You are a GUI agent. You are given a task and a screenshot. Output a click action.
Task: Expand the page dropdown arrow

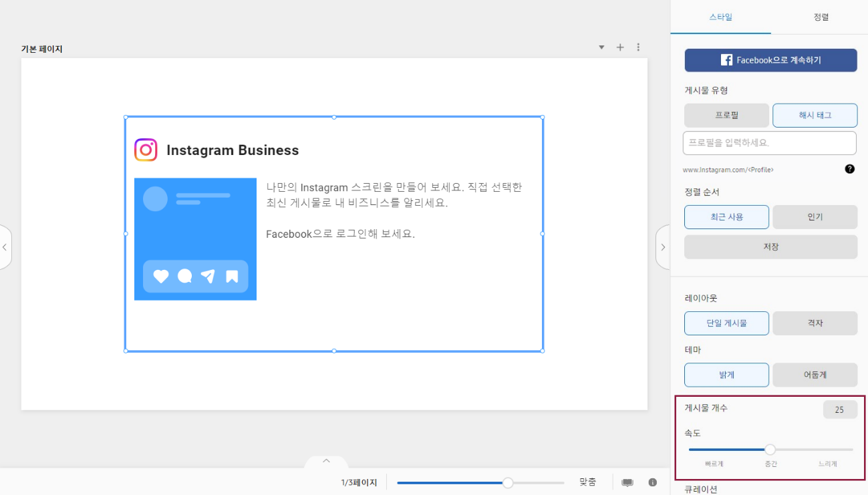tap(601, 47)
